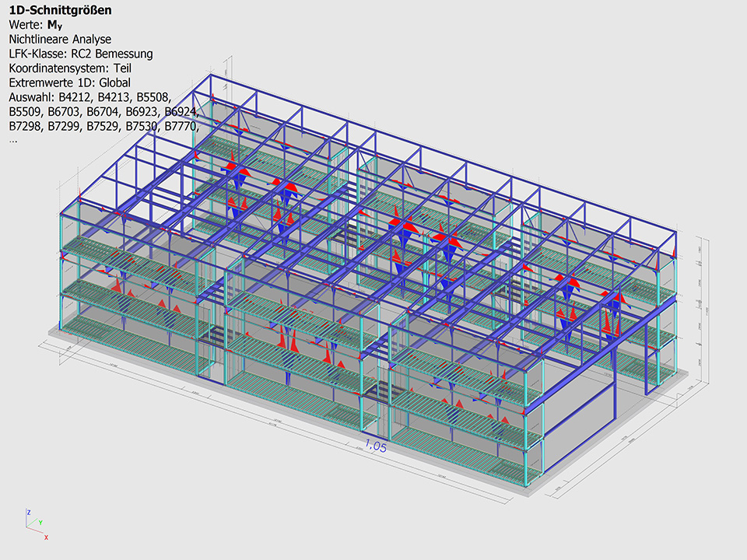The height and width of the screenshot is (560, 747).
Task: Click the Nichtlineare Analyse text
Action: click(60, 39)
